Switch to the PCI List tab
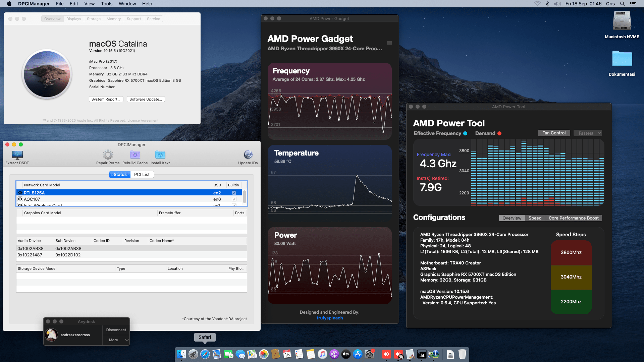The width and height of the screenshot is (644, 362). pyautogui.click(x=142, y=174)
